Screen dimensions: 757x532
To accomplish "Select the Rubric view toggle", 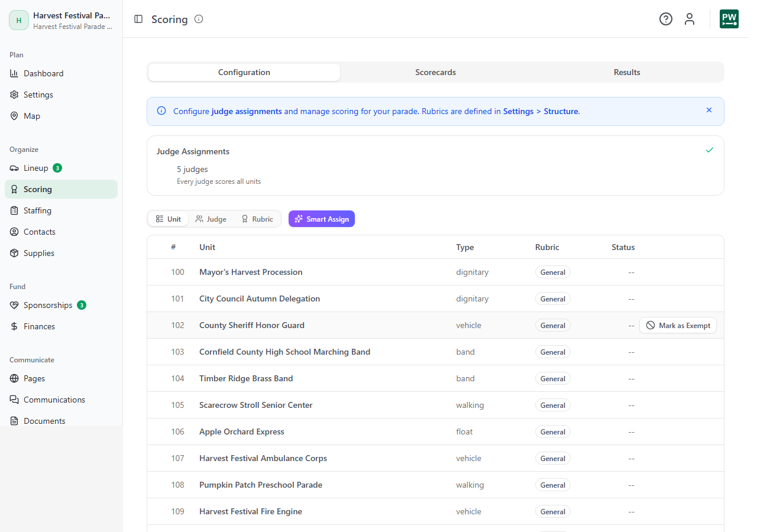I will (x=257, y=219).
